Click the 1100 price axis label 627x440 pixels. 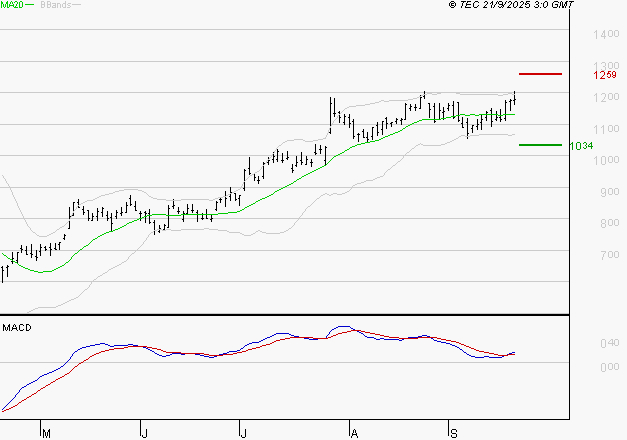(x=606, y=129)
